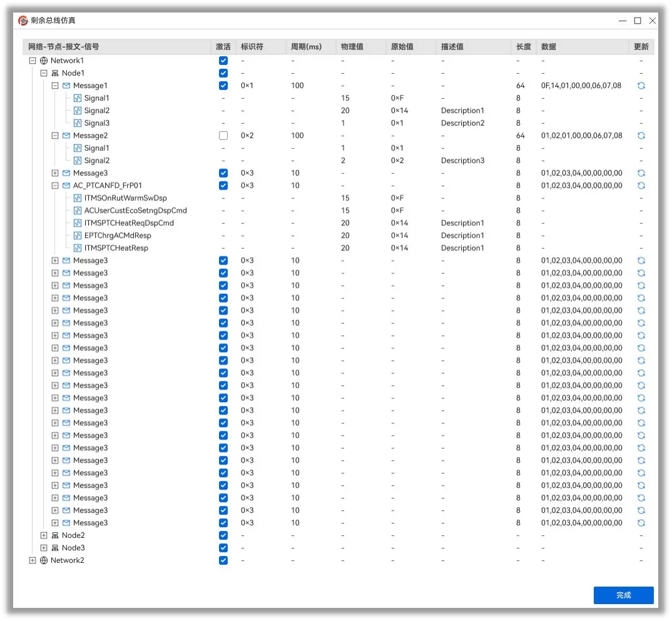This screenshot has width=672, height=621.
Task: Toggle Network1 activation checkbox
Action: point(223,61)
